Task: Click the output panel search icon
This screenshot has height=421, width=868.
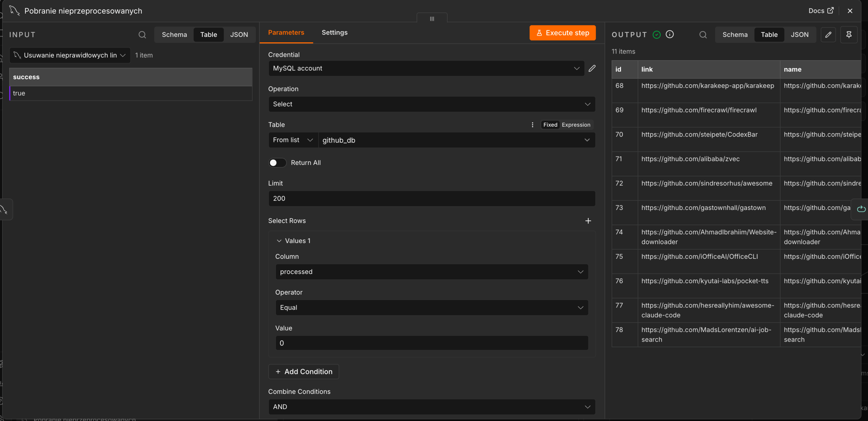Action: (x=703, y=35)
